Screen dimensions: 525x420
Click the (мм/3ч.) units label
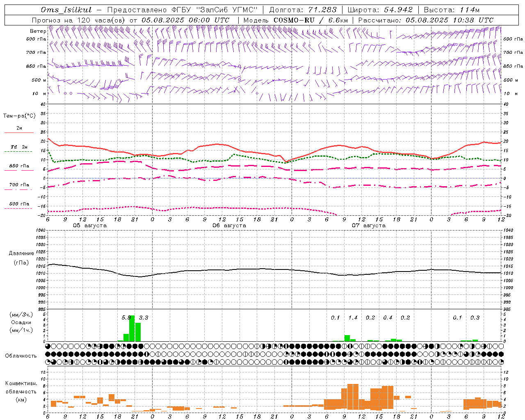[x=21, y=315]
